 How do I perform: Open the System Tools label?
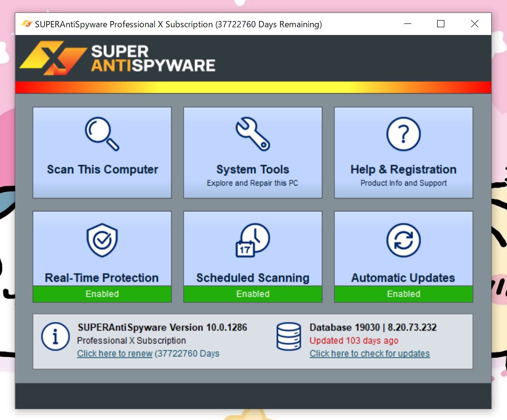point(253,169)
